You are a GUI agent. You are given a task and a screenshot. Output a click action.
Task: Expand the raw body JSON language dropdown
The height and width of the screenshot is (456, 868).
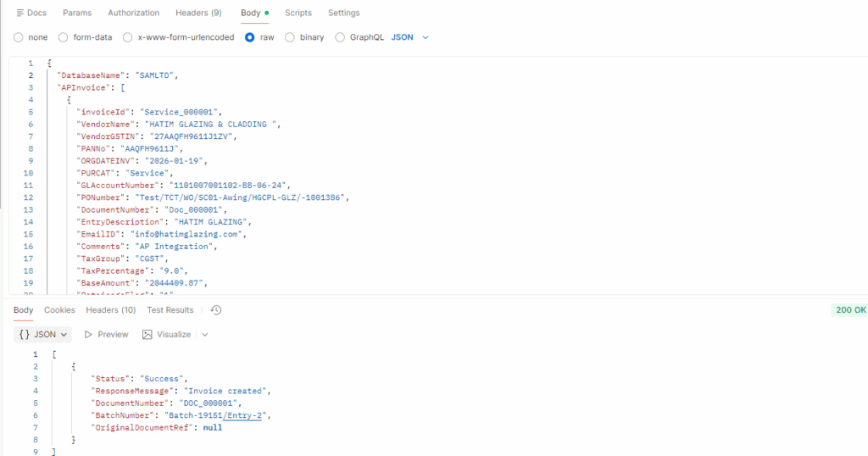(410, 37)
